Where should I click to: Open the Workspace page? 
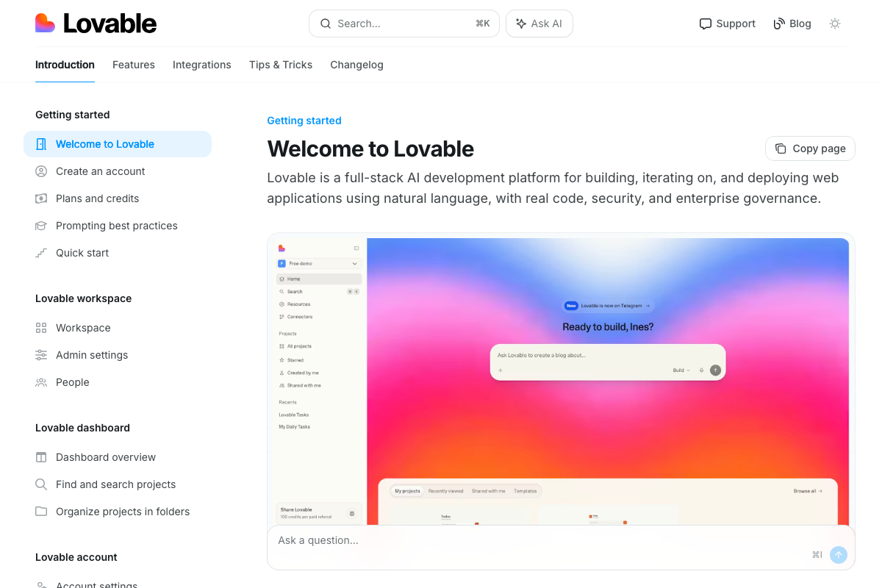118,328
